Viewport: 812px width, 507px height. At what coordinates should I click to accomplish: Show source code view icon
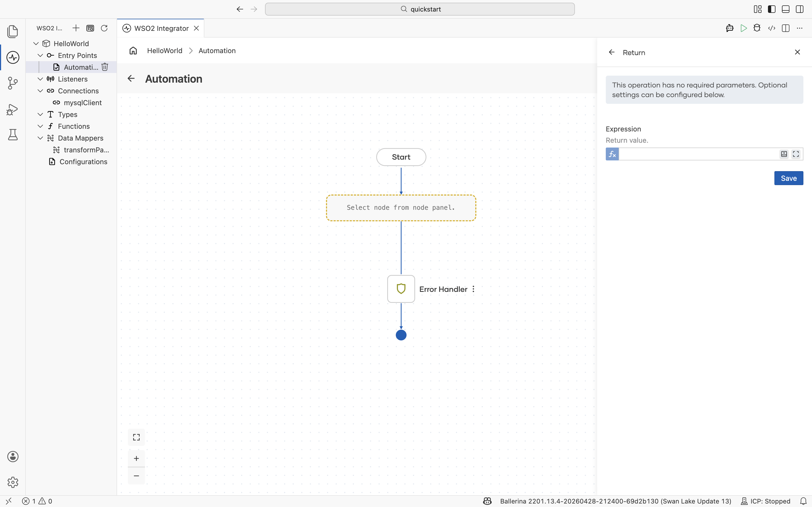(771, 28)
